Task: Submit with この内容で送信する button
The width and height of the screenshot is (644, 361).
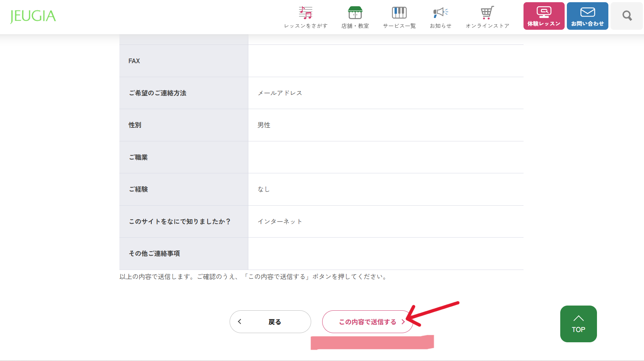Action: coord(368,322)
